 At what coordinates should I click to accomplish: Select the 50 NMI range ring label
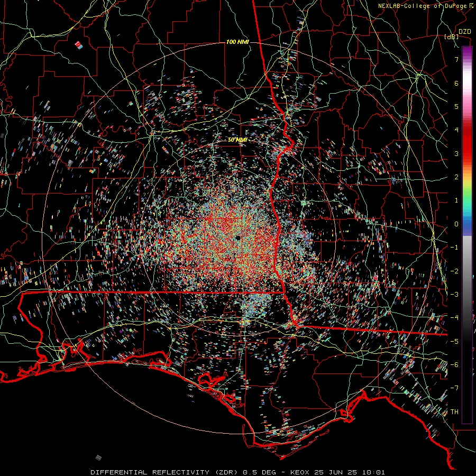click(x=237, y=140)
